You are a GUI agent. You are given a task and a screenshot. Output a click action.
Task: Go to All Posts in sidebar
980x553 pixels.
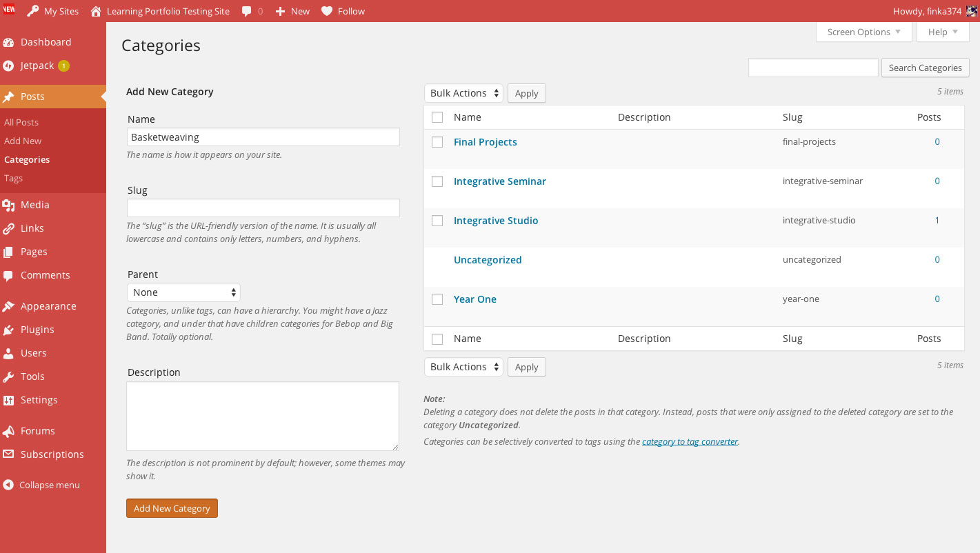pyautogui.click(x=21, y=122)
